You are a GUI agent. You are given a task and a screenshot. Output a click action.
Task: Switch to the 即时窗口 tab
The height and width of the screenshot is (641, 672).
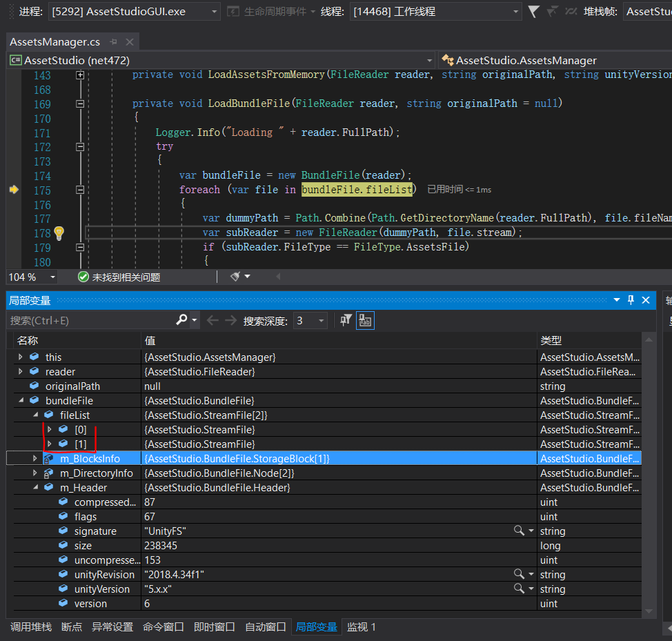[215, 627]
